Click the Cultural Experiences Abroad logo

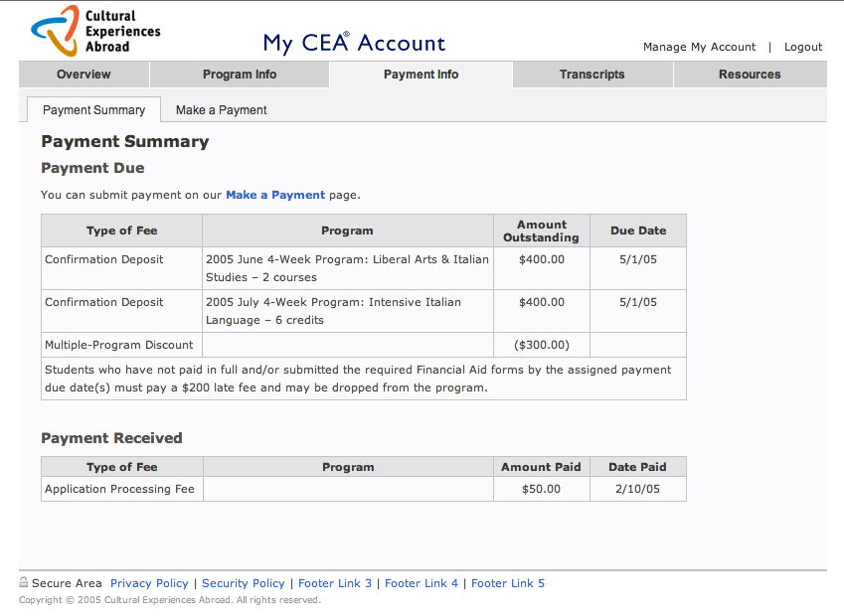click(x=94, y=31)
